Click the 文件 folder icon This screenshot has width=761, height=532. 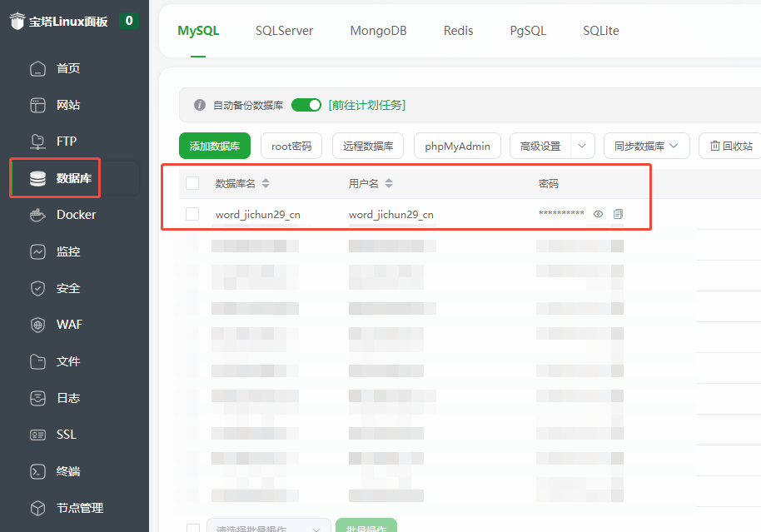(x=37, y=361)
